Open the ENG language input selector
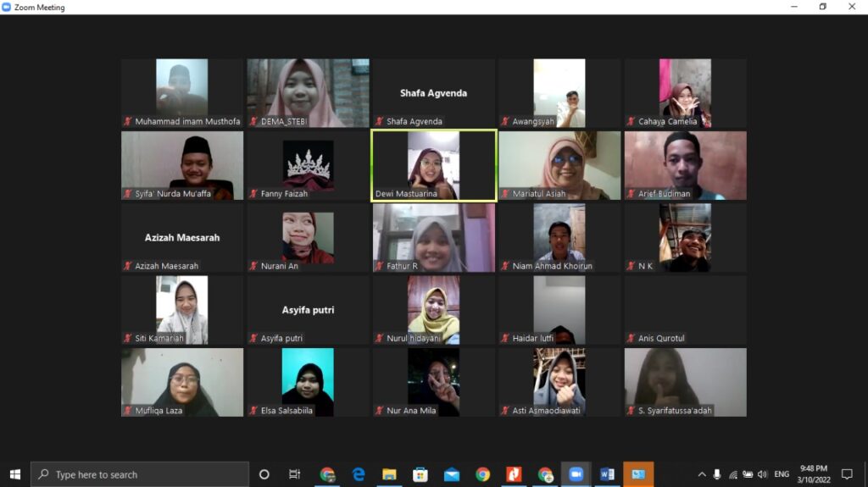Screen dimensions: 868x487 782,474
